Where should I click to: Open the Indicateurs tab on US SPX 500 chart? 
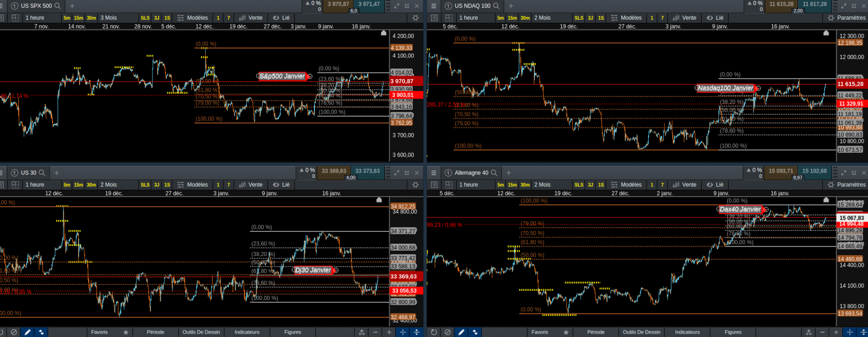coord(247,332)
